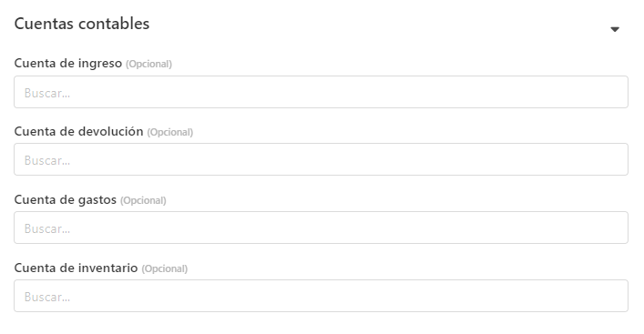This screenshot has height=334, width=644.
Task: Click Buscar placeholder under Cuenta de inventario
Action: (x=47, y=297)
